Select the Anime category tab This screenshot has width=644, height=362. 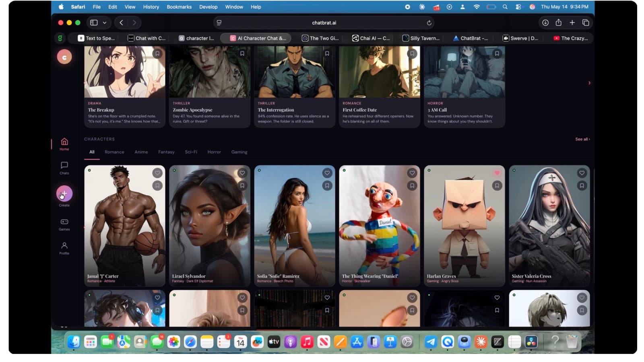pos(141,152)
